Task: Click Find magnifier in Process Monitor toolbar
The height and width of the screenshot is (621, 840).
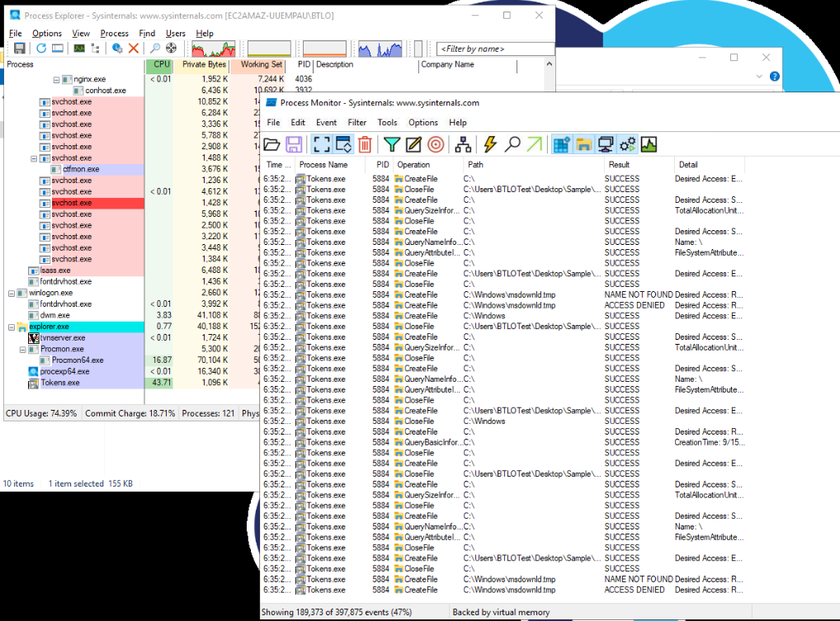Action: tap(512, 144)
